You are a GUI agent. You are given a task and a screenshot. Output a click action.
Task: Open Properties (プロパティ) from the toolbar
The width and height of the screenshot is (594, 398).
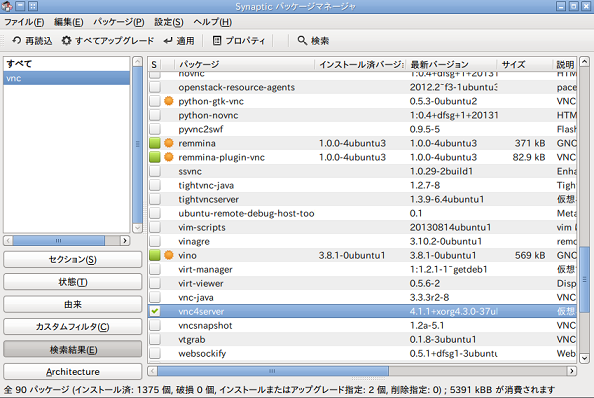point(239,41)
